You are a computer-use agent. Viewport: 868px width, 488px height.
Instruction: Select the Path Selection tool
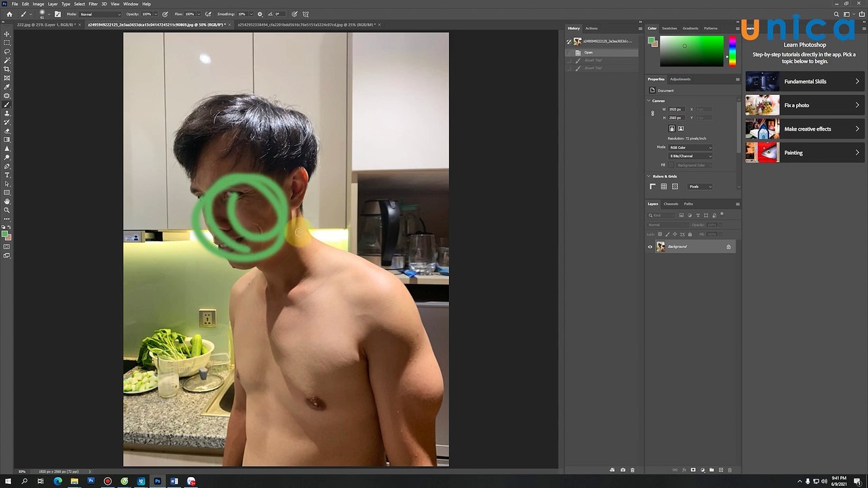tap(7, 184)
